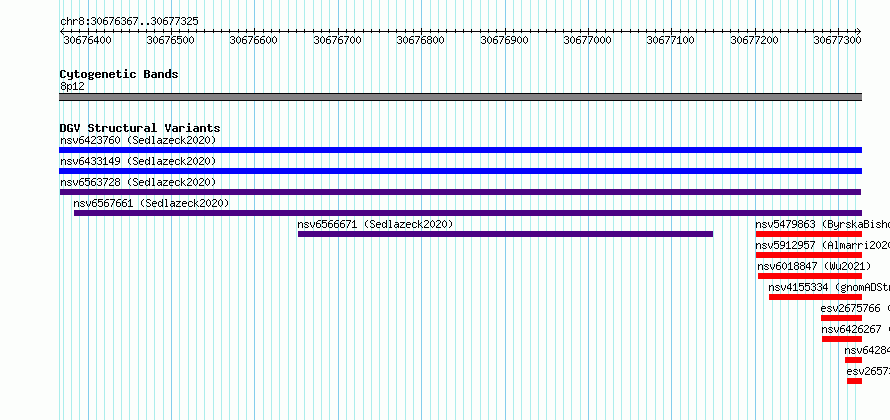Viewport: 890px width, 420px height.
Task: Click ruler position 30676500
Action: [171, 40]
